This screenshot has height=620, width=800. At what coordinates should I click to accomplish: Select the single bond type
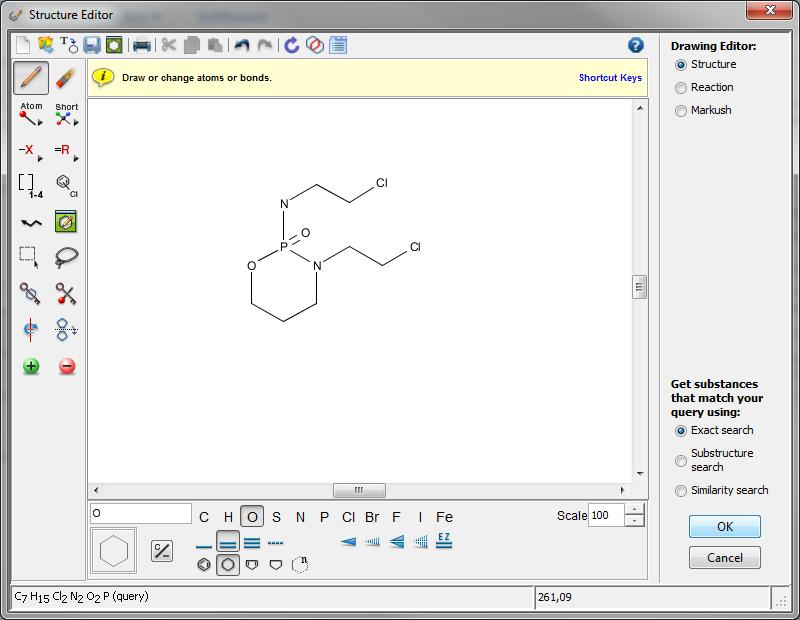[x=204, y=547]
